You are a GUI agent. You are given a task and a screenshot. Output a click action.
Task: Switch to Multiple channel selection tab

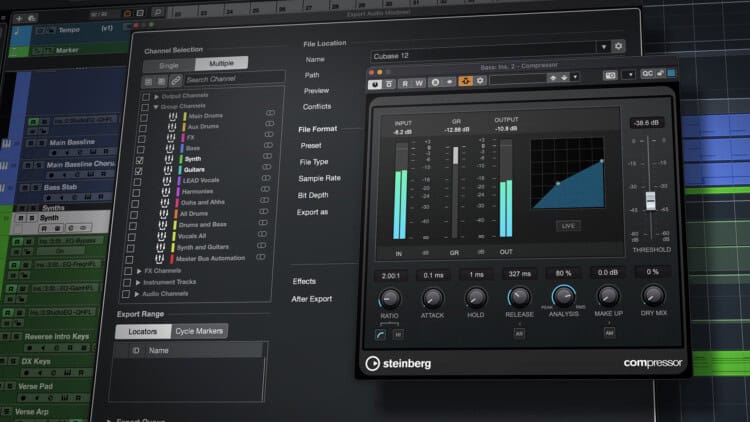point(221,63)
